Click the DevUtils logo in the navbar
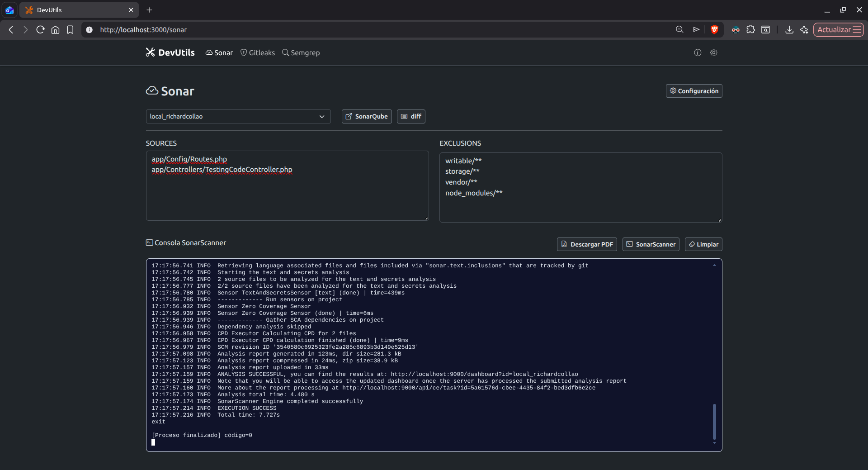 coord(170,52)
